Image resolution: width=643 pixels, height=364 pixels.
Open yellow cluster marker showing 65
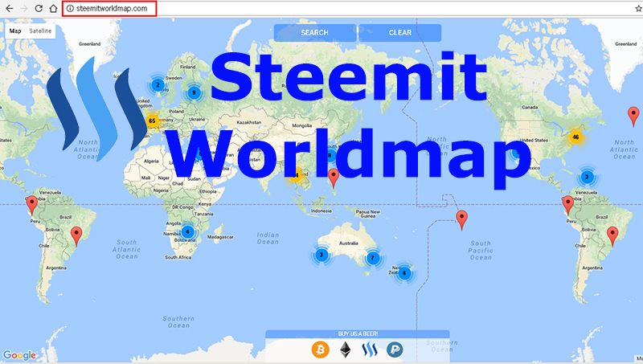pyautogui.click(x=152, y=121)
